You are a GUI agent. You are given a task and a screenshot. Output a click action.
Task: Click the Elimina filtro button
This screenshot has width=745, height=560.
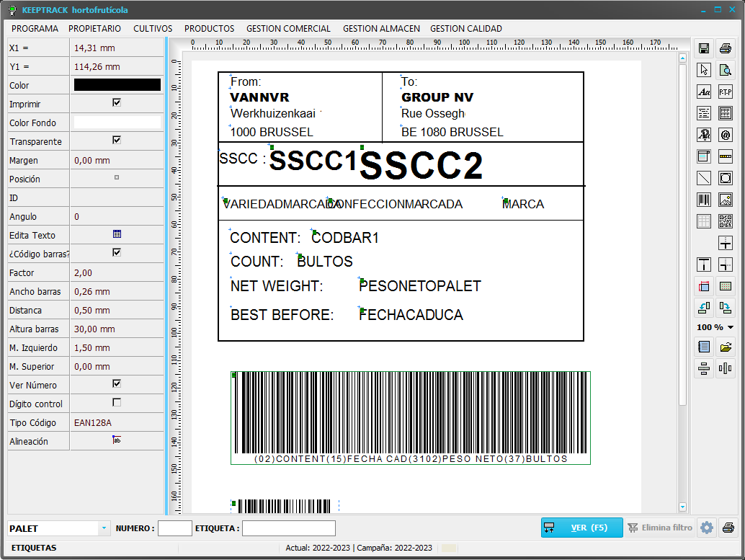pos(659,528)
